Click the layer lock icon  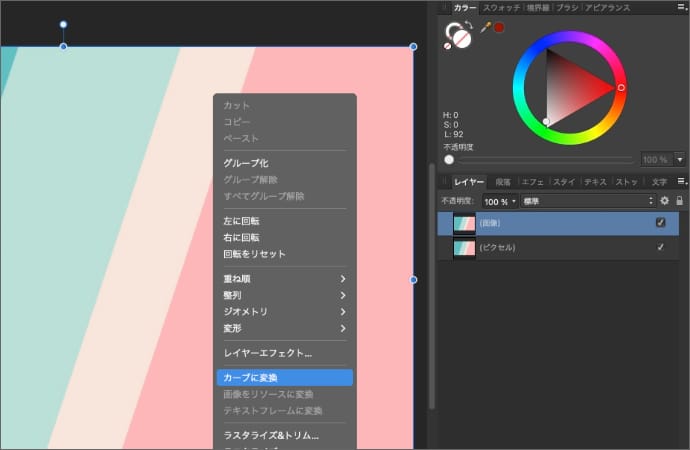[679, 201]
